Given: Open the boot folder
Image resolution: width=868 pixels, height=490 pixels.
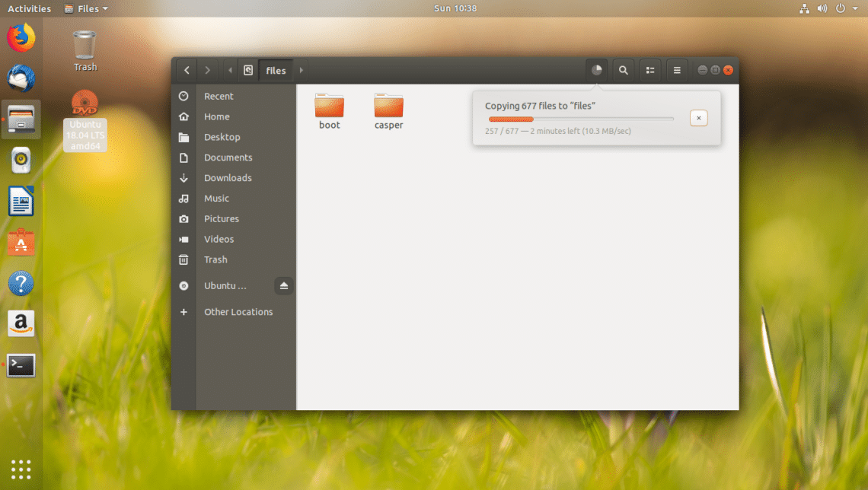Looking at the screenshot, I should (330, 110).
